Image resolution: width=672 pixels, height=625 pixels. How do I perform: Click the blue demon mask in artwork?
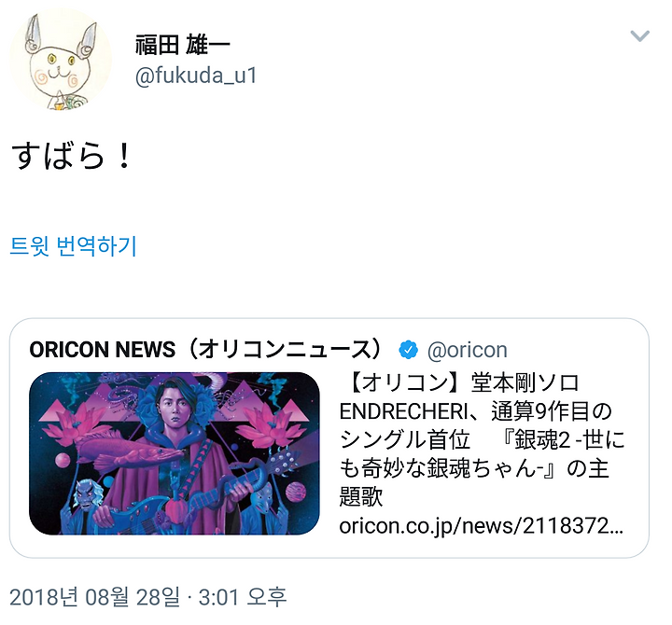[x=87, y=494]
